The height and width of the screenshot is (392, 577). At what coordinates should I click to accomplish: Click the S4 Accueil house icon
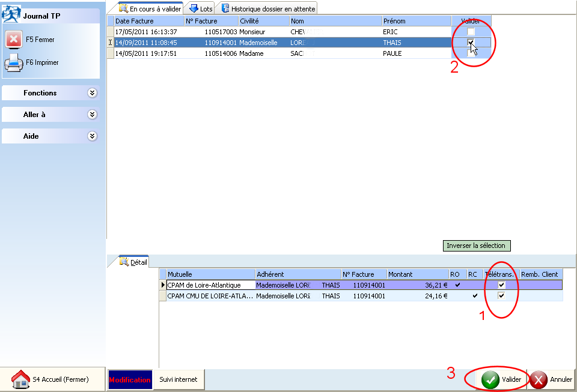pos(20,379)
